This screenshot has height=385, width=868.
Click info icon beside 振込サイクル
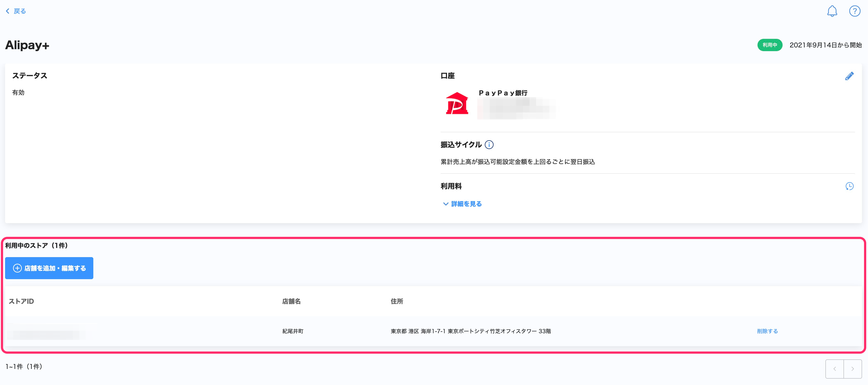tap(489, 145)
